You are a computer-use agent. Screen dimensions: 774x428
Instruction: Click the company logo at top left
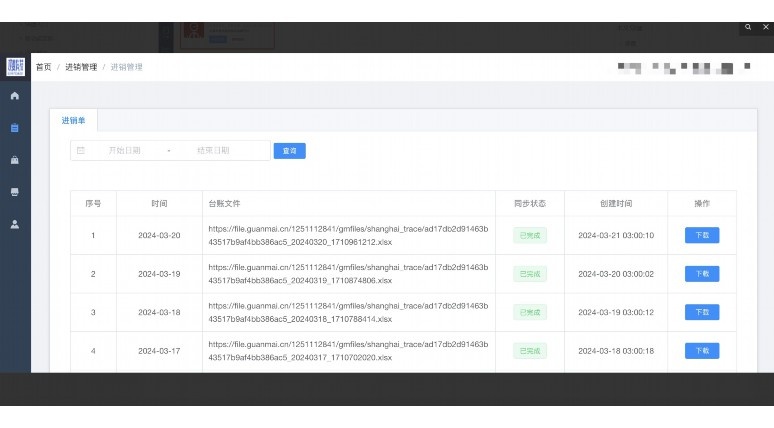coord(15,66)
